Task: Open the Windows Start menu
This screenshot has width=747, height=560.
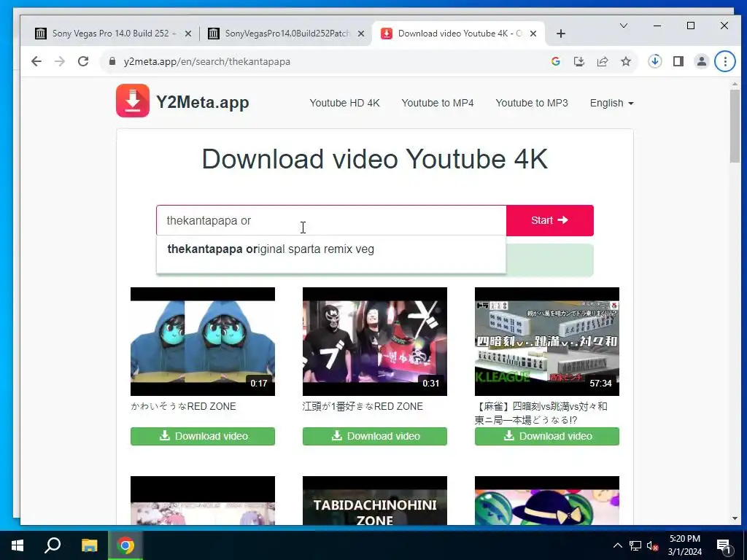Action: pos(18,545)
